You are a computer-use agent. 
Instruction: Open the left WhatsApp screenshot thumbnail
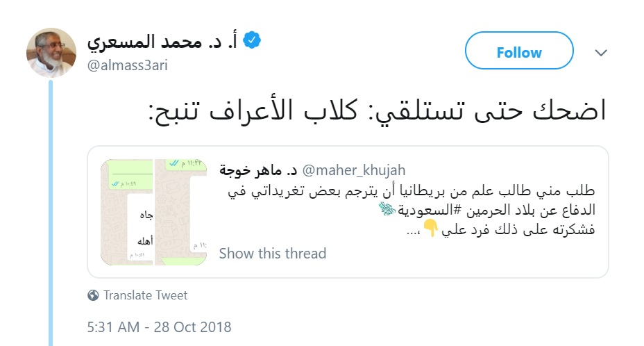tap(126, 213)
